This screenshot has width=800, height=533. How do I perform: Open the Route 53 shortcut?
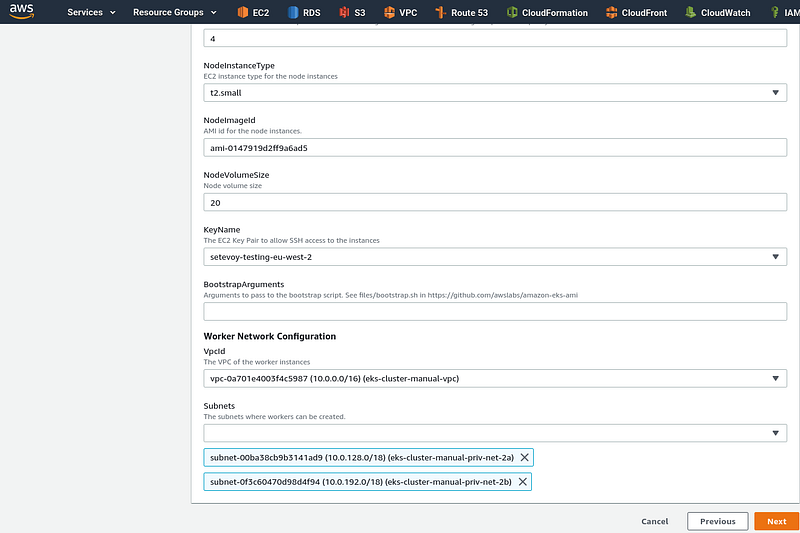click(x=462, y=12)
